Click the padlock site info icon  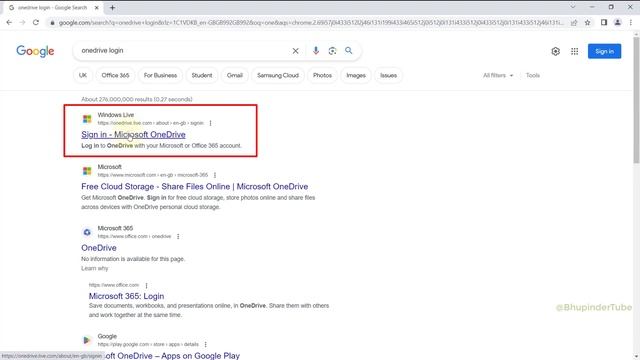click(x=52, y=23)
